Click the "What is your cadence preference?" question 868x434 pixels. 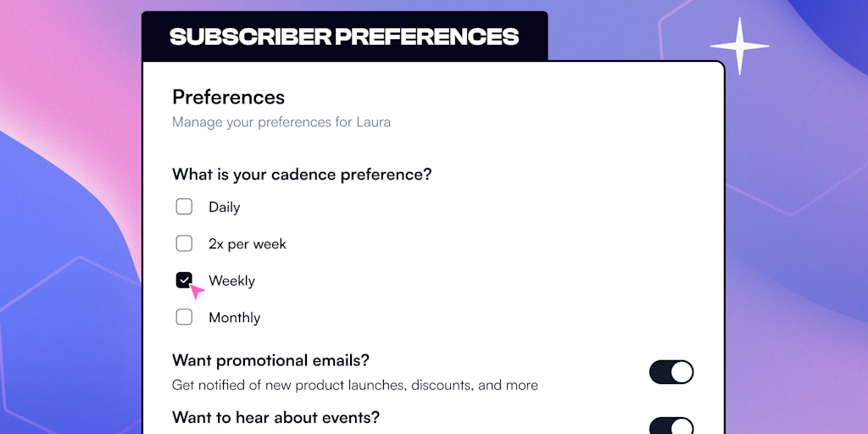(302, 175)
